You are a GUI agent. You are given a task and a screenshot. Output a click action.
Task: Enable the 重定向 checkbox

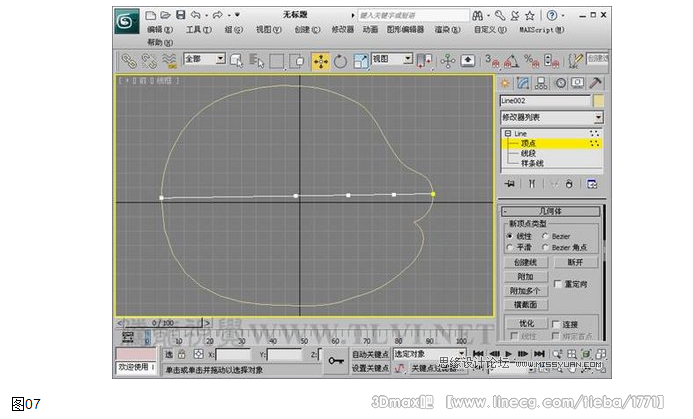click(557, 284)
